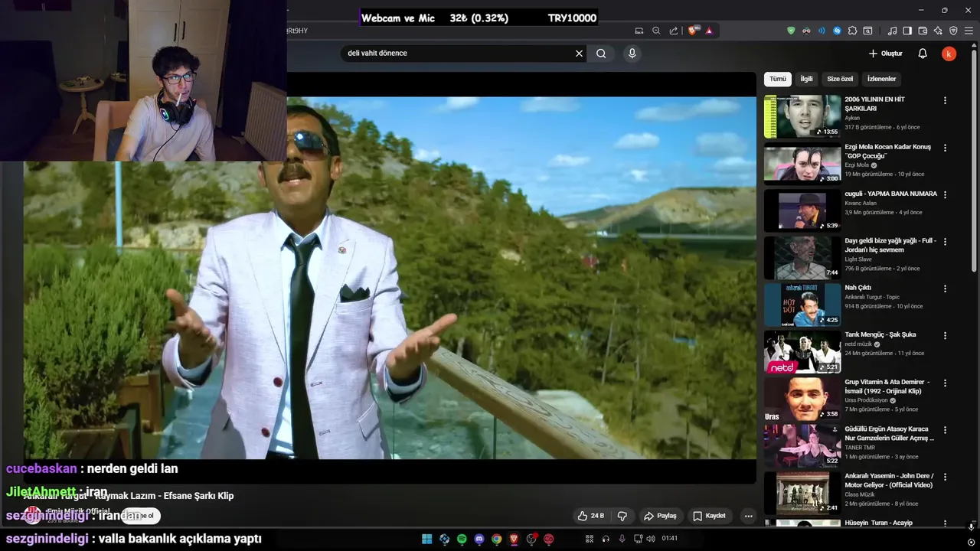
Task: Click the Brave browser taskbar icon
Action: click(x=514, y=539)
